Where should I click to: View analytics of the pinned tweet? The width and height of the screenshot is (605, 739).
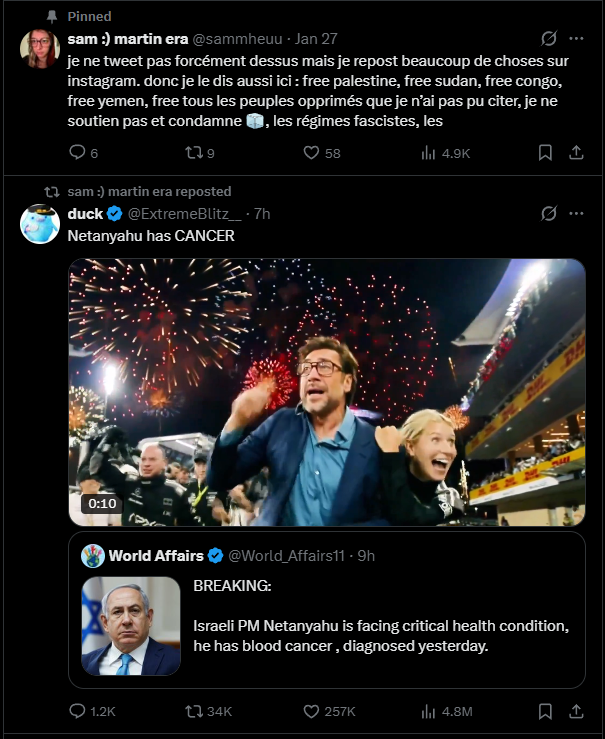click(429, 153)
